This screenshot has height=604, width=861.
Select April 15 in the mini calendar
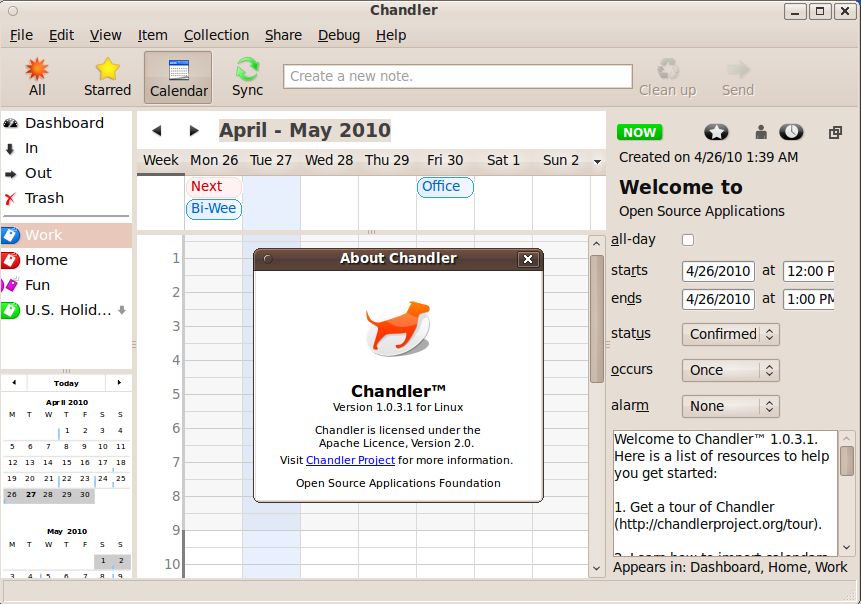(x=66, y=462)
